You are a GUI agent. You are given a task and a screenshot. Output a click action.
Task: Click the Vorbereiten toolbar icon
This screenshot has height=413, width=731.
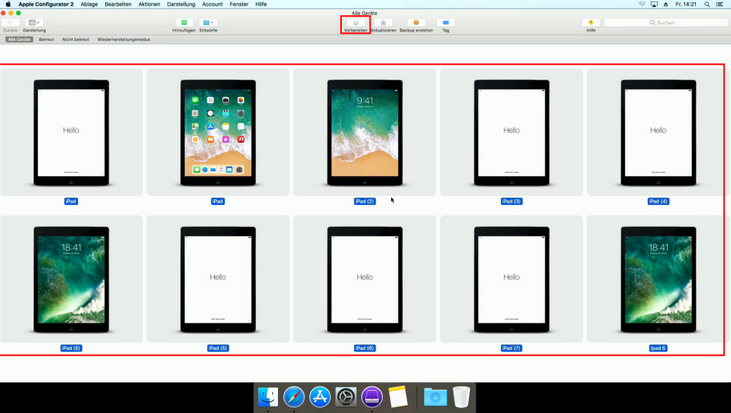coord(356,22)
